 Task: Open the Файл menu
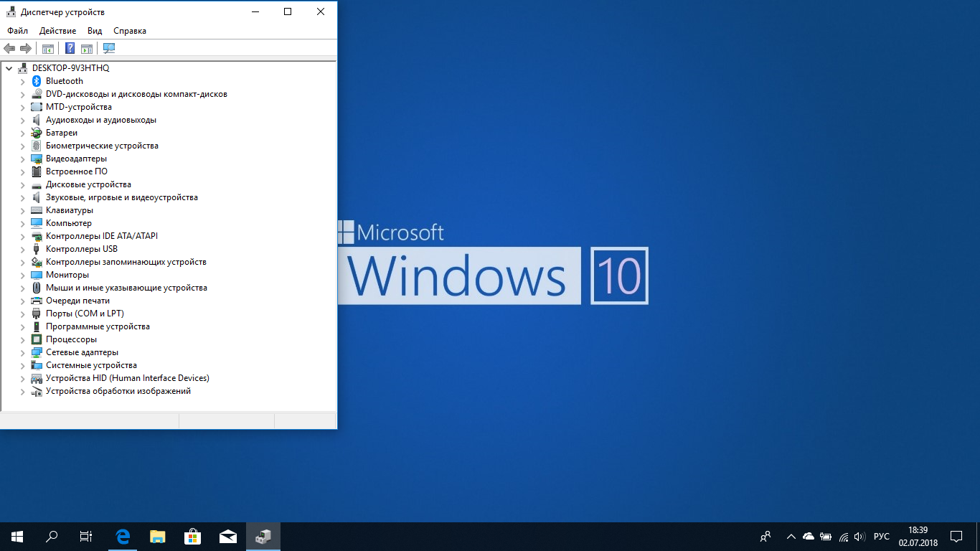(18, 31)
